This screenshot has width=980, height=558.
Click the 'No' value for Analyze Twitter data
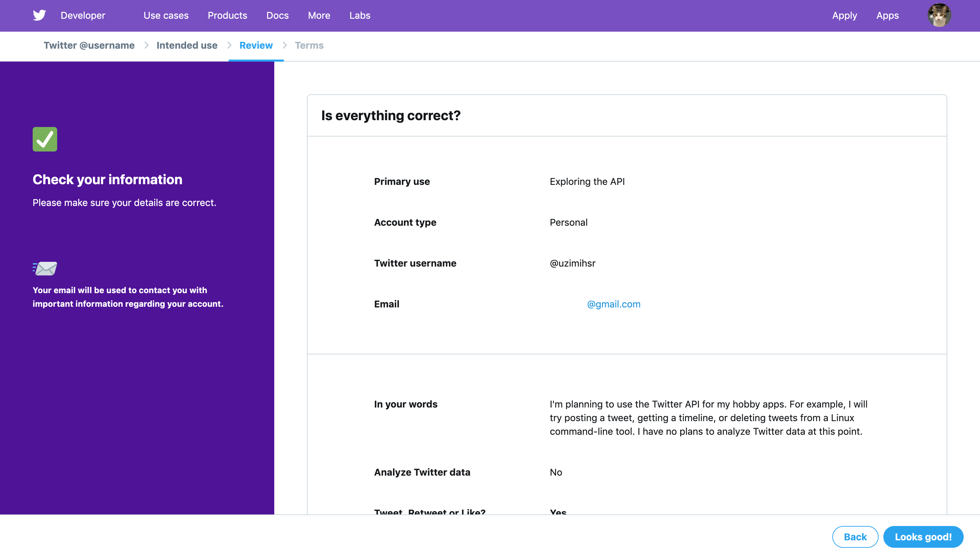[556, 472]
